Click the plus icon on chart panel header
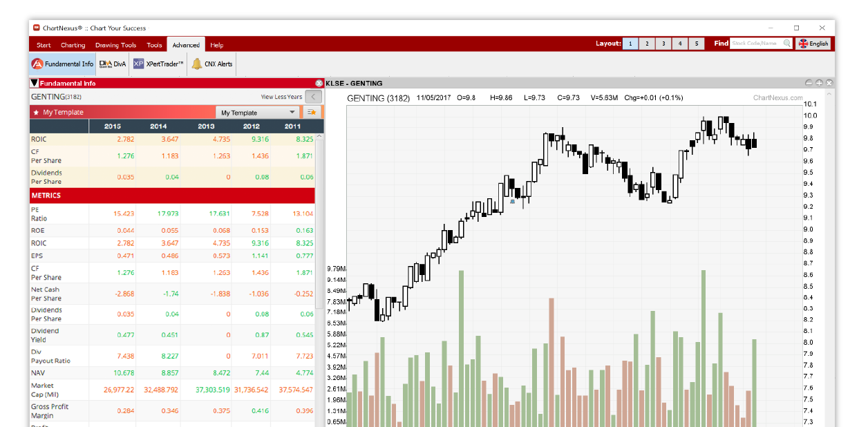Viewport: 868px width, 427px height. pyautogui.click(x=820, y=83)
